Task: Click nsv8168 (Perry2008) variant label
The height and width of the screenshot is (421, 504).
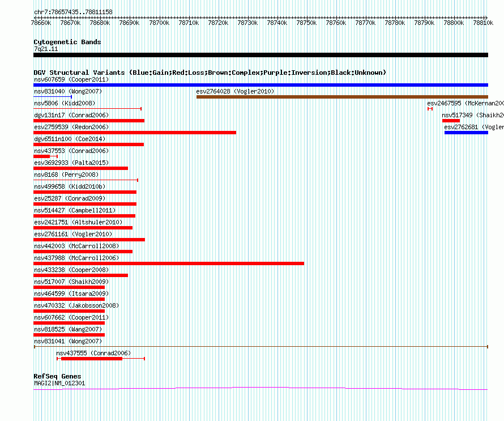Action: [x=66, y=175]
